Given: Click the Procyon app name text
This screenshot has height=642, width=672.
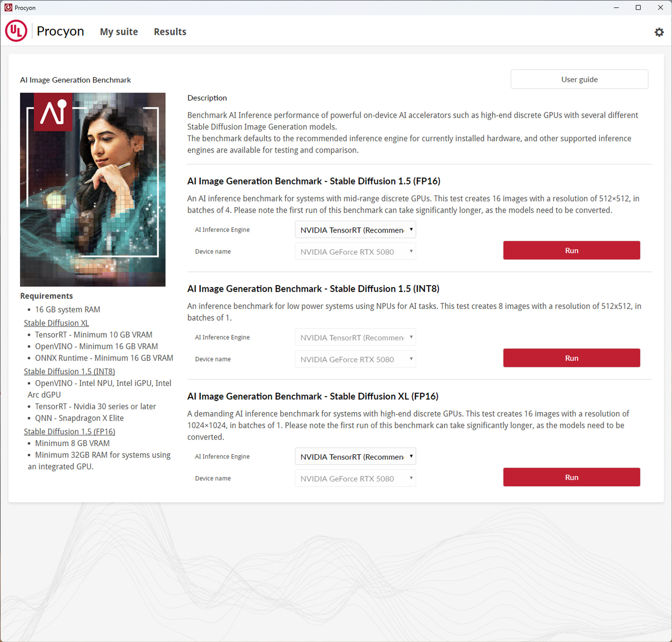Looking at the screenshot, I should pos(60,31).
